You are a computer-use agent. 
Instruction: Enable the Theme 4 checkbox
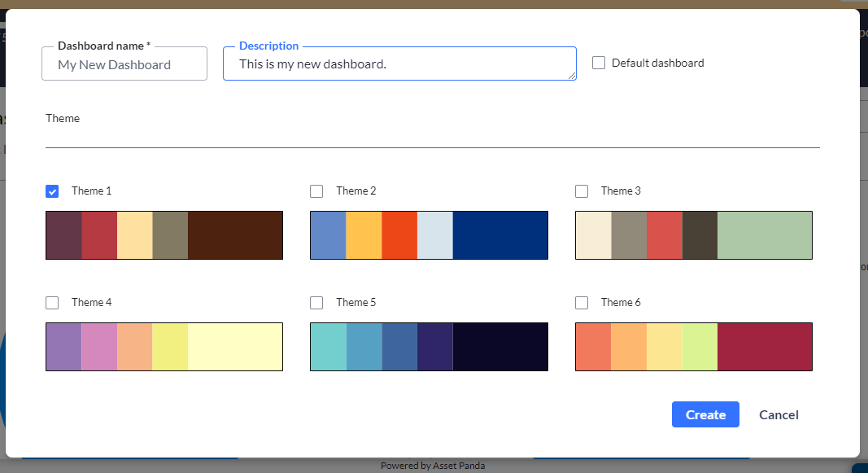(52, 302)
